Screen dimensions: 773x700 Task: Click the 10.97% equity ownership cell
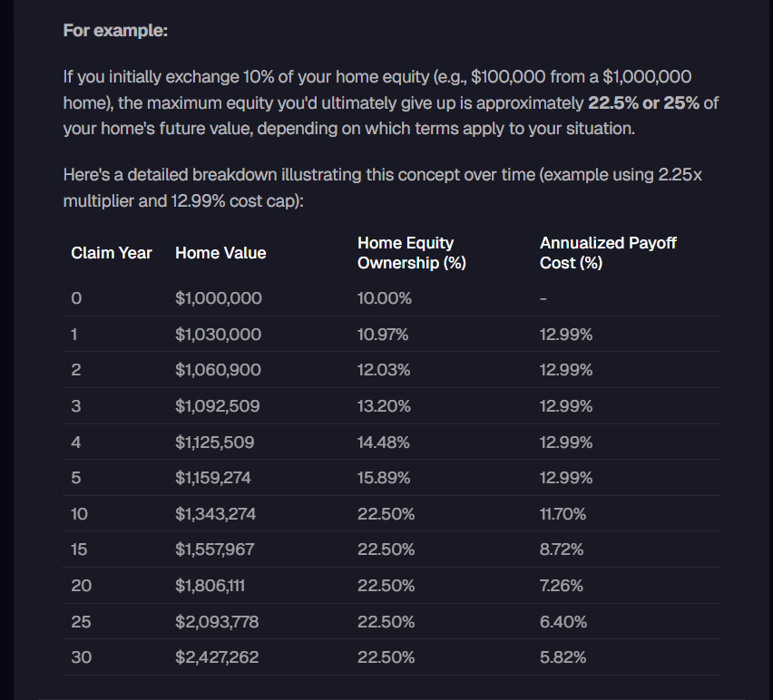[x=383, y=335]
